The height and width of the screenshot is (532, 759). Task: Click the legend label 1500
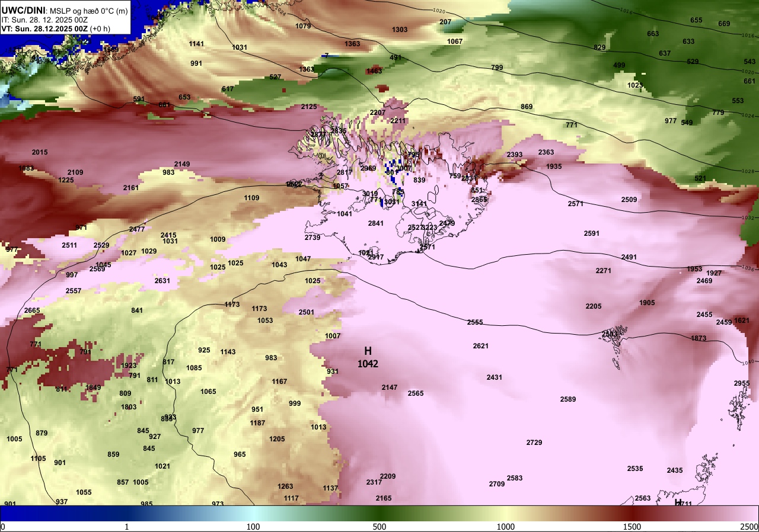point(632,527)
